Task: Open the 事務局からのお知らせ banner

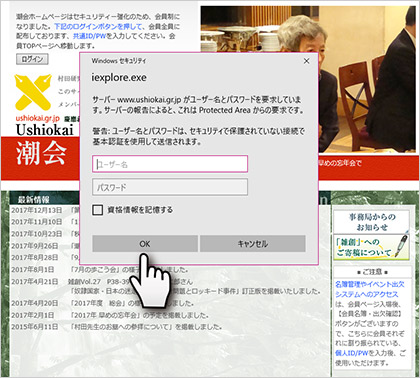Action: 372,222
